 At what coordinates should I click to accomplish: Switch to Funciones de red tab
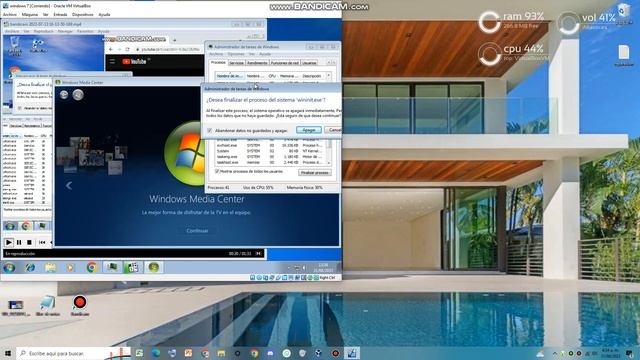point(285,63)
